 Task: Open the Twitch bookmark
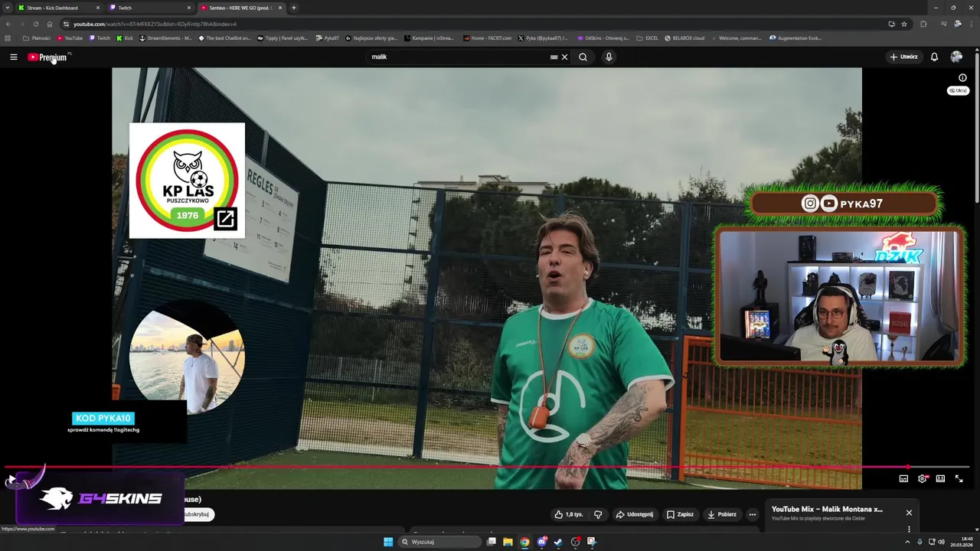tap(100, 37)
